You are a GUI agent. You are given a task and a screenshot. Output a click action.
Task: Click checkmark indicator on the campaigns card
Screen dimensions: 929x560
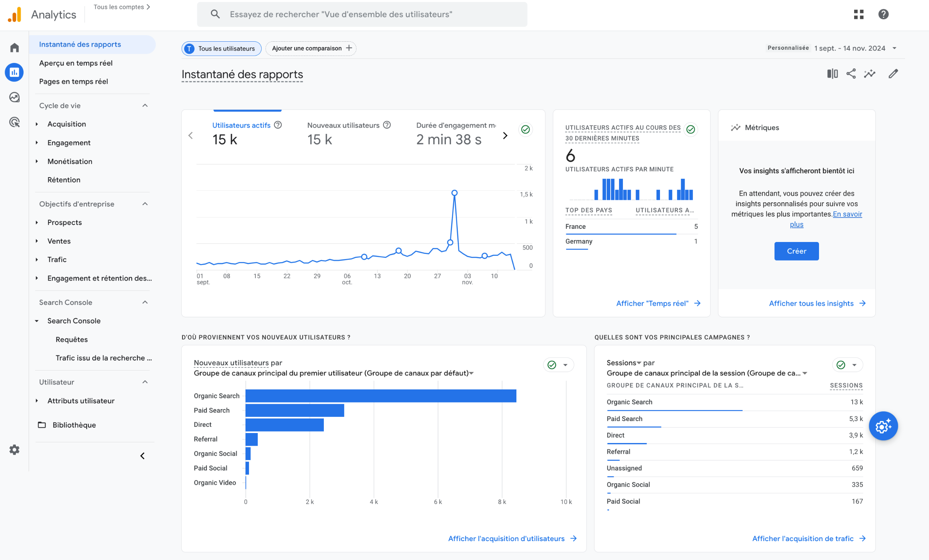[840, 364]
